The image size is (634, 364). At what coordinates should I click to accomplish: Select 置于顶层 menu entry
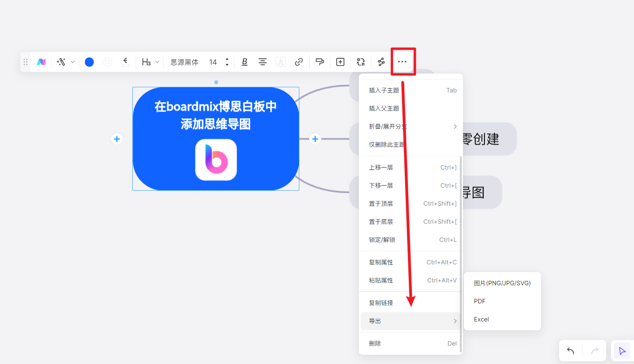point(411,204)
